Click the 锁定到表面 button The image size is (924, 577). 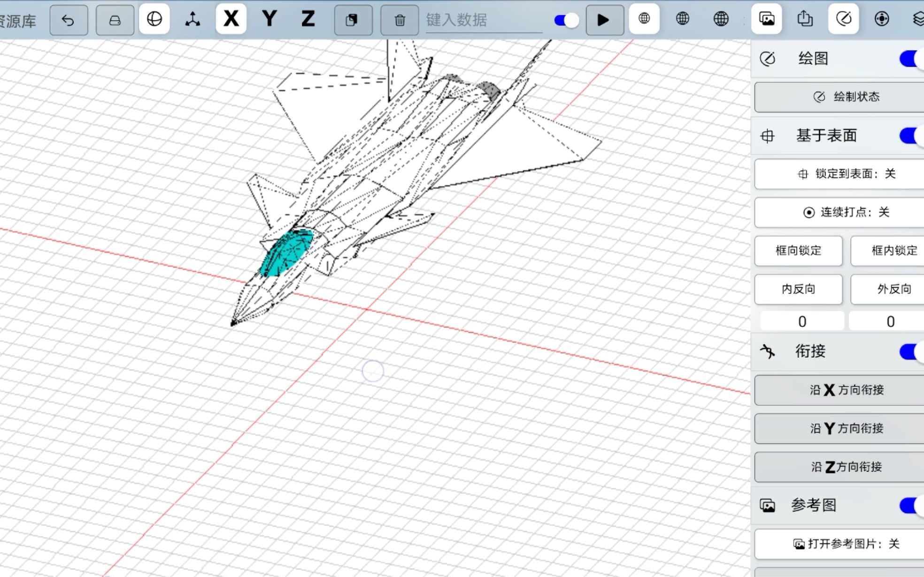coord(845,174)
